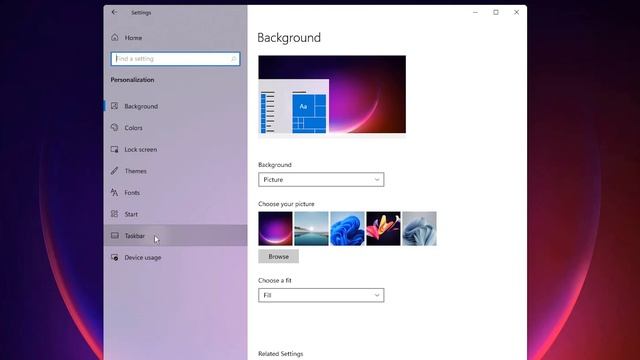
Task: Select the Taskbar icon in sidebar
Action: coord(115,236)
